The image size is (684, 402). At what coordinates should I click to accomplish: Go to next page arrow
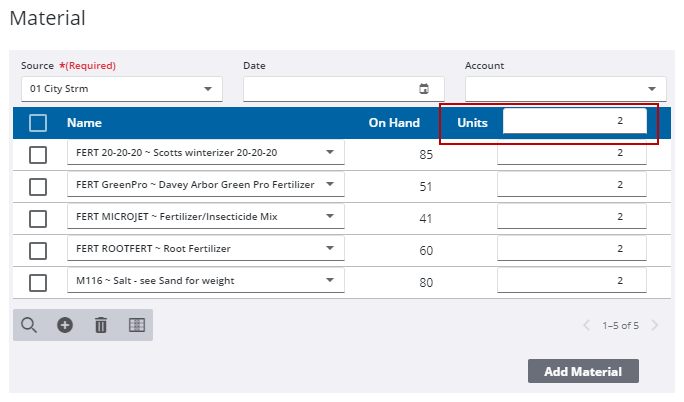tap(655, 325)
